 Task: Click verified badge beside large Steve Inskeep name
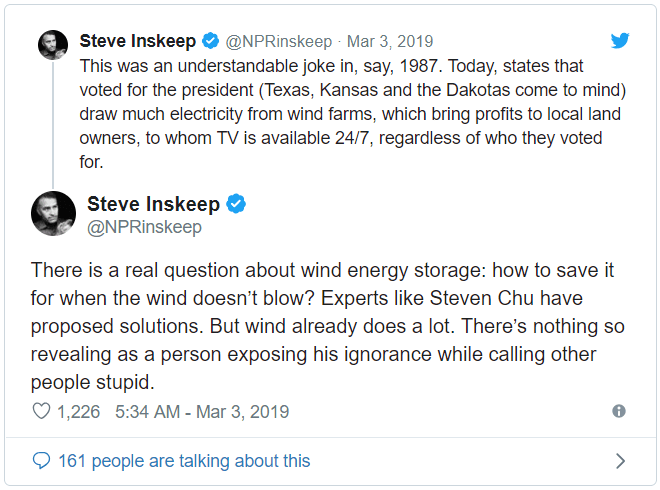pyautogui.click(x=236, y=204)
